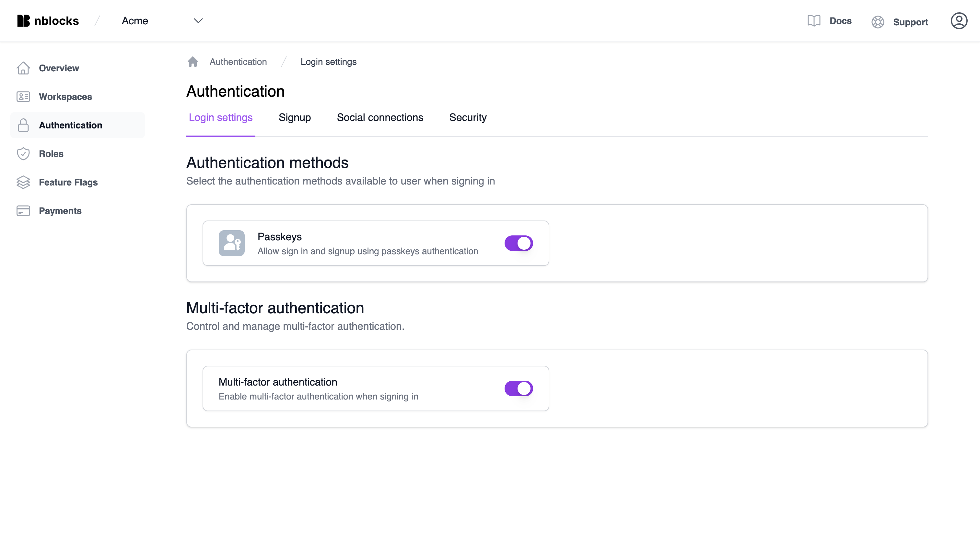Click the Workspaces grid icon
This screenshot has height=537, width=980.
point(24,97)
